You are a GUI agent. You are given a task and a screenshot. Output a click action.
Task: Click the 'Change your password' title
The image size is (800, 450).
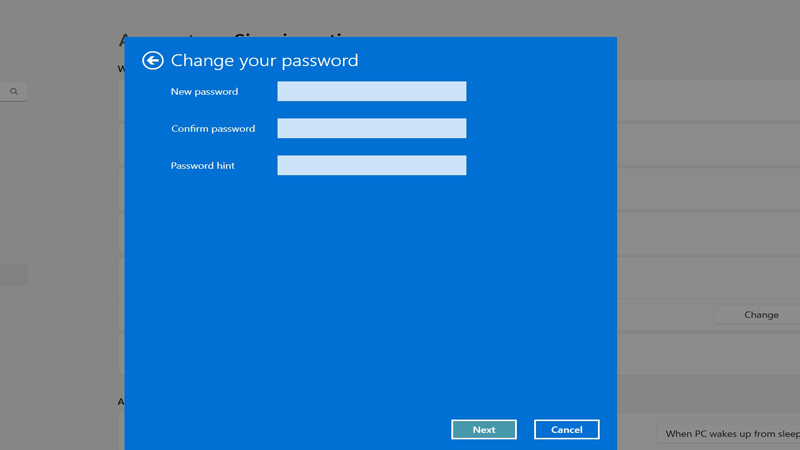tap(264, 61)
